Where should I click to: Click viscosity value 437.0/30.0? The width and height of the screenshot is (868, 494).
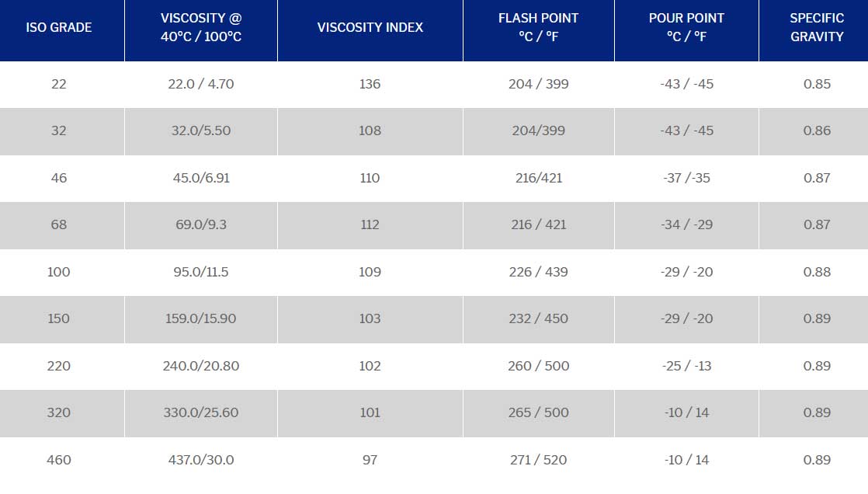pyautogui.click(x=201, y=460)
